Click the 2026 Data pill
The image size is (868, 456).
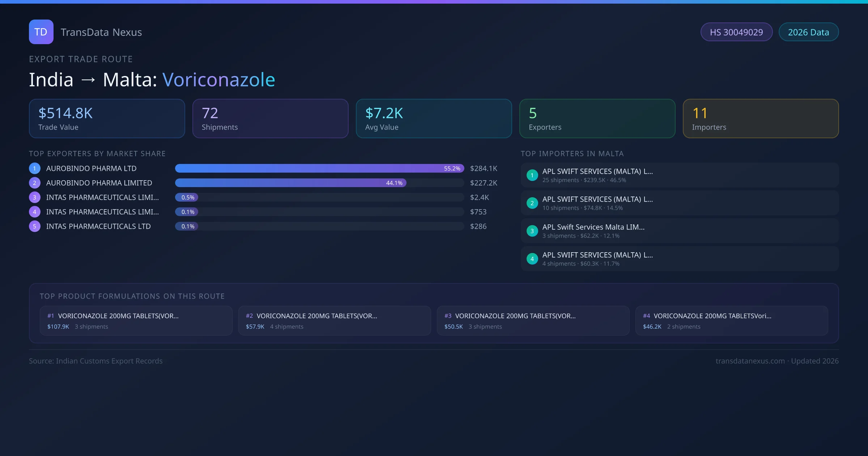tap(808, 32)
